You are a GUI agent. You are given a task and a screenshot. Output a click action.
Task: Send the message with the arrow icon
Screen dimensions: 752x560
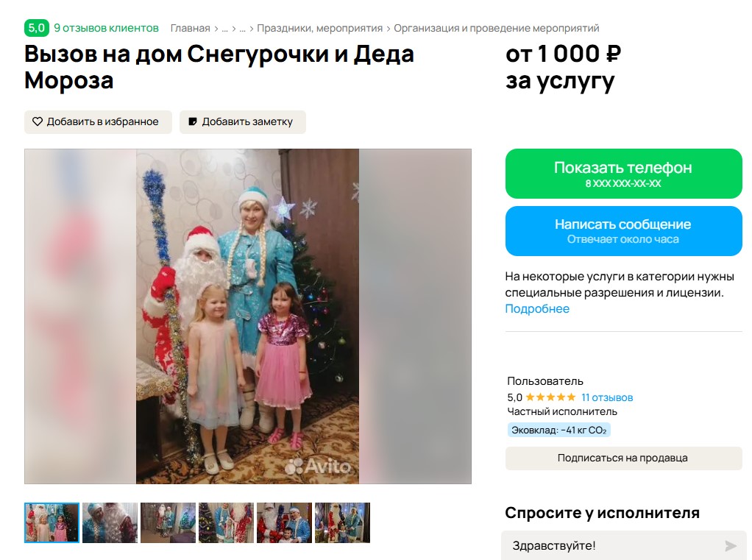[x=730, y=545]
